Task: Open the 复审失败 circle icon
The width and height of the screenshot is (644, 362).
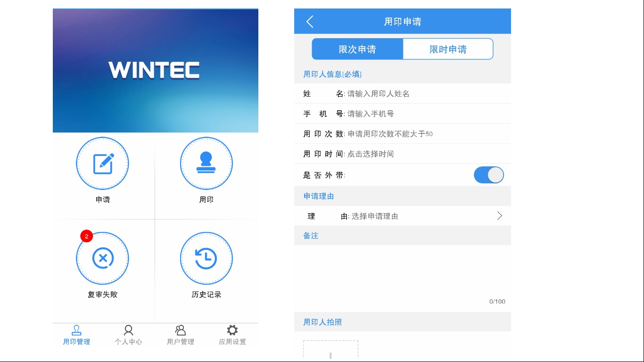Action: pyautogui.click(x=103, y=258)
